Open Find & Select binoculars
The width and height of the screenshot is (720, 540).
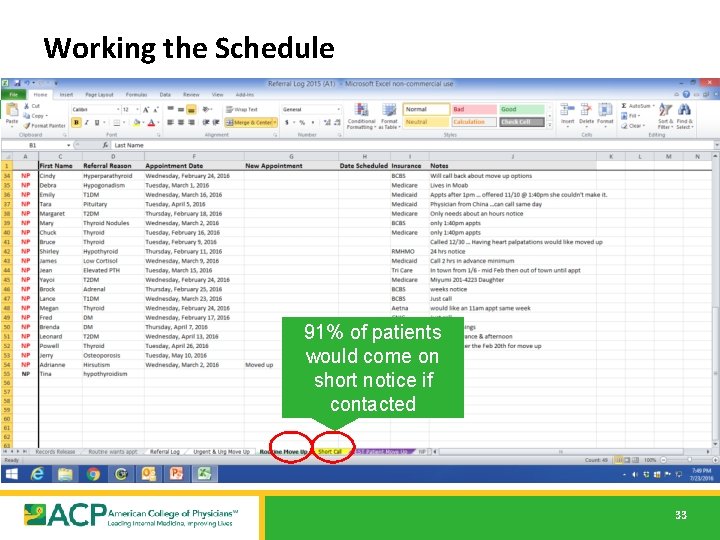click(685, 116)
